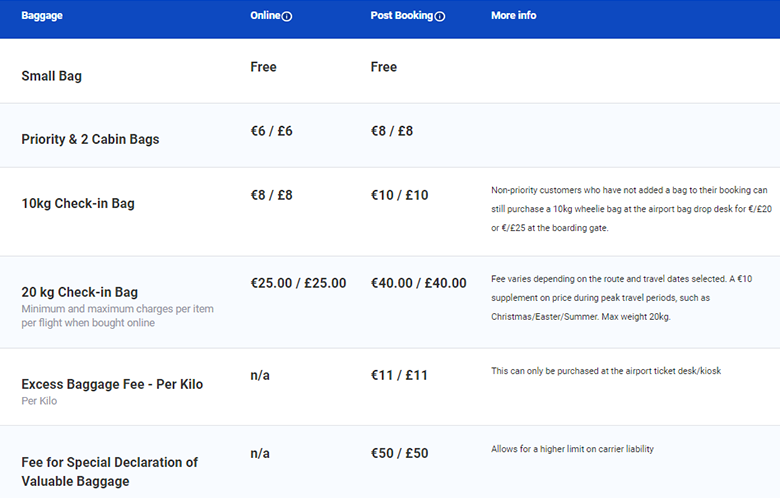Select the Baggage column header
This screenshot has width=780, height=499.
42,16
